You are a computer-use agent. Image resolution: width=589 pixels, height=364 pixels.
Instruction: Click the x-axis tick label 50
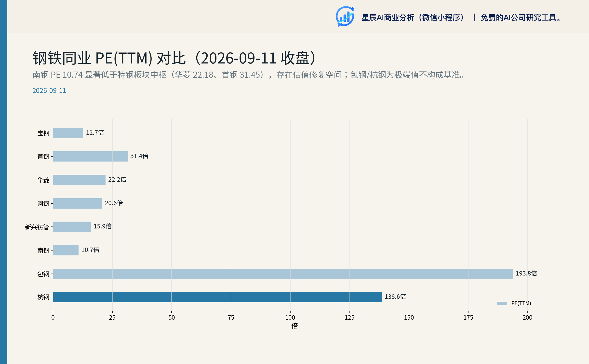[x=172, y=318]
